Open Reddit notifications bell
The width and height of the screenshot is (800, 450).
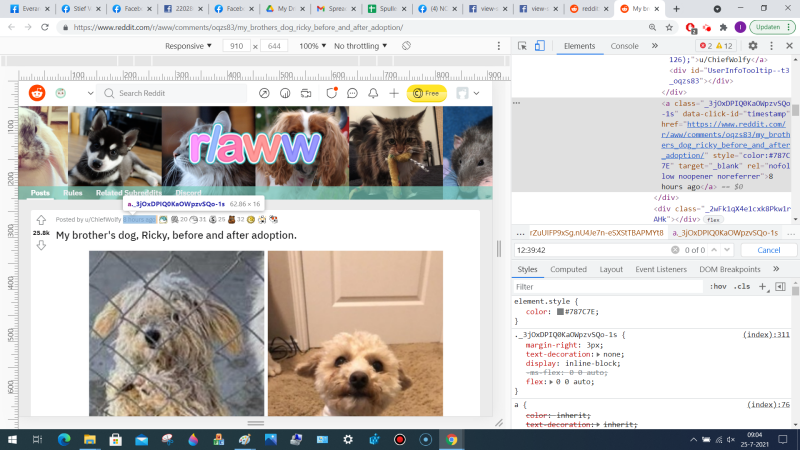(373, 93)
